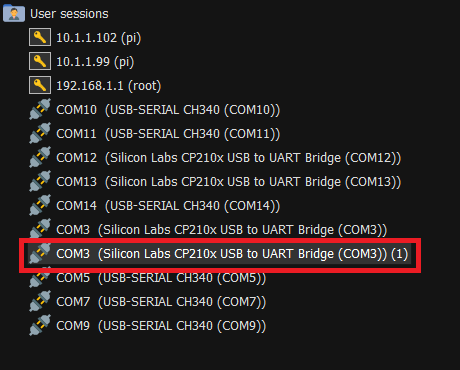Select the highlighted COM3 session marked (1)
The height and width of the screenshot is (370, 460).
coord(220,254)
